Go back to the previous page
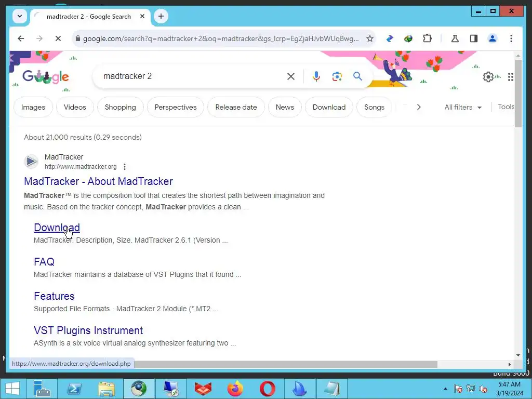532x399 pixels. [21, 38]
